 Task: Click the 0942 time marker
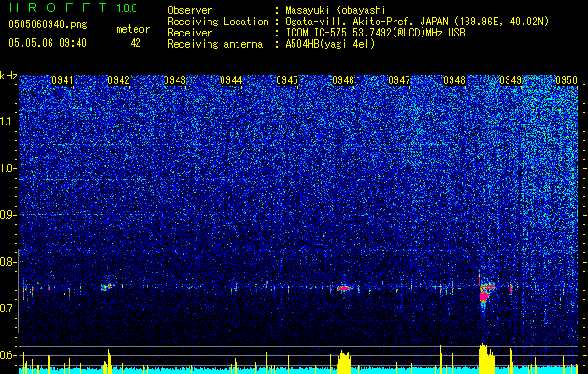click(119, 80)
